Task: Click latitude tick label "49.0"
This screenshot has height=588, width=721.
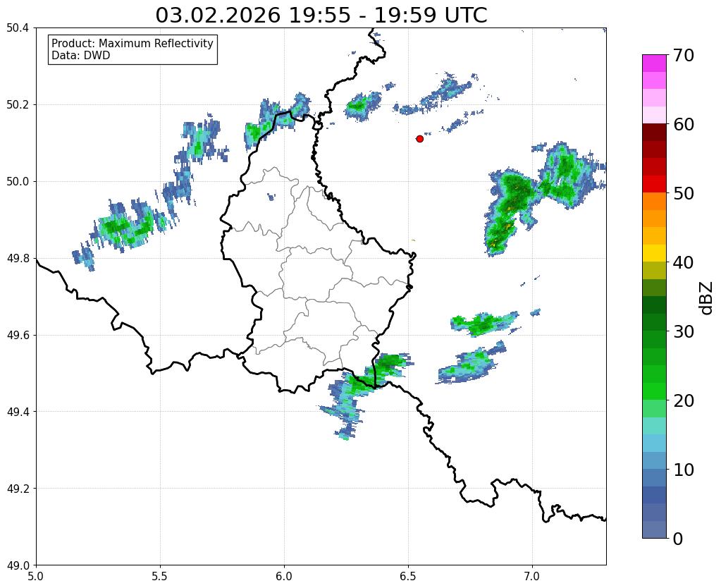Action: [18, 565]
